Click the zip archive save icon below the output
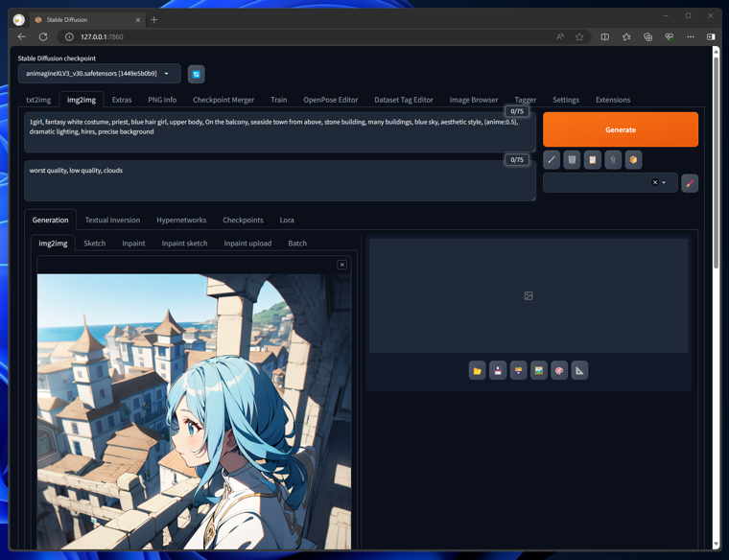Screen dimensions: 729x560 [x=518, y=371]
